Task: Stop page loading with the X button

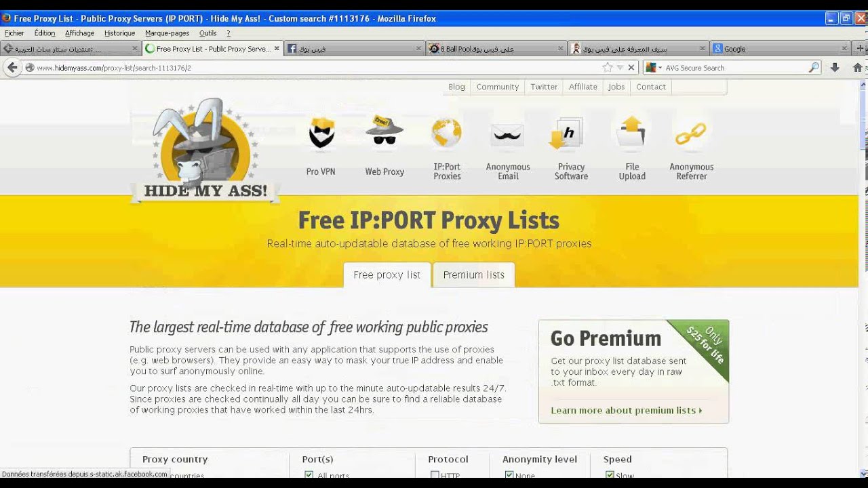Action: coord(631,67)
